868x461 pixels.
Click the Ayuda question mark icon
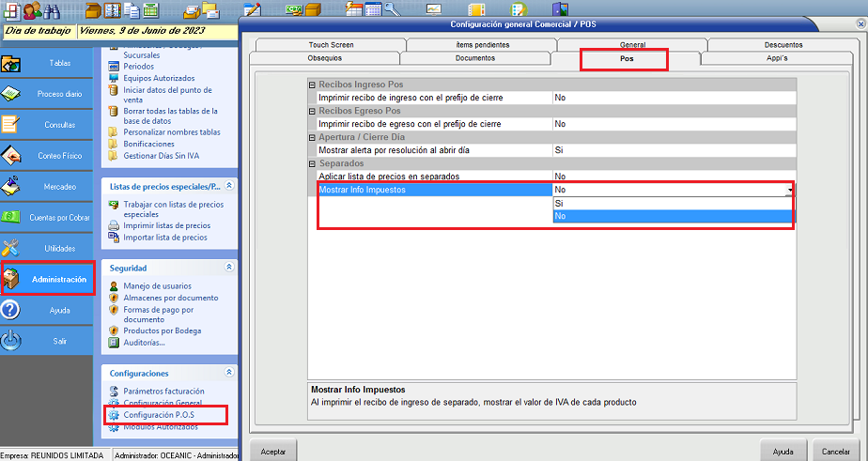(x=11, y=310)
